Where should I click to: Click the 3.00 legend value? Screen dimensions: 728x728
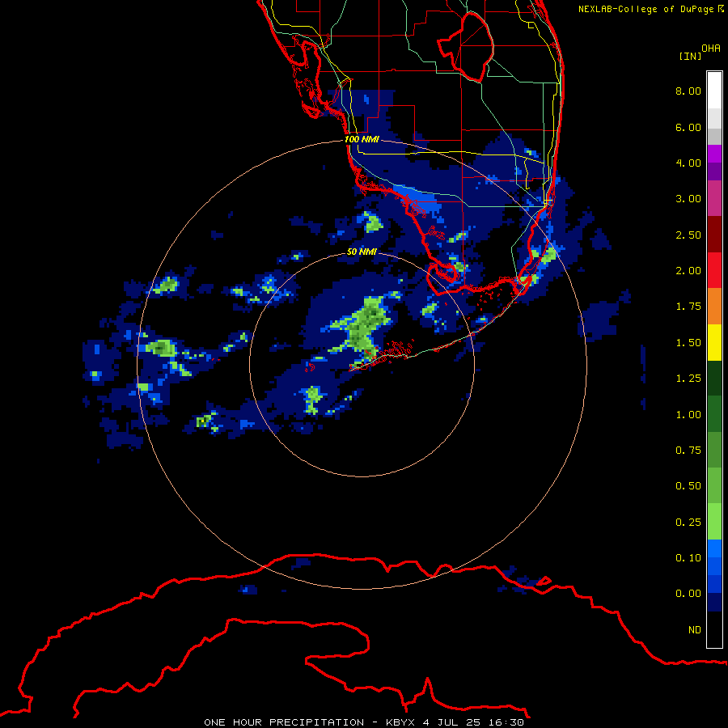coord(688,199)
